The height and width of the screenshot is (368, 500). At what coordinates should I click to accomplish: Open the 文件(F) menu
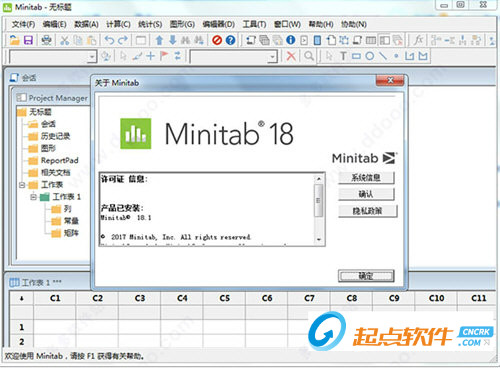23,24
